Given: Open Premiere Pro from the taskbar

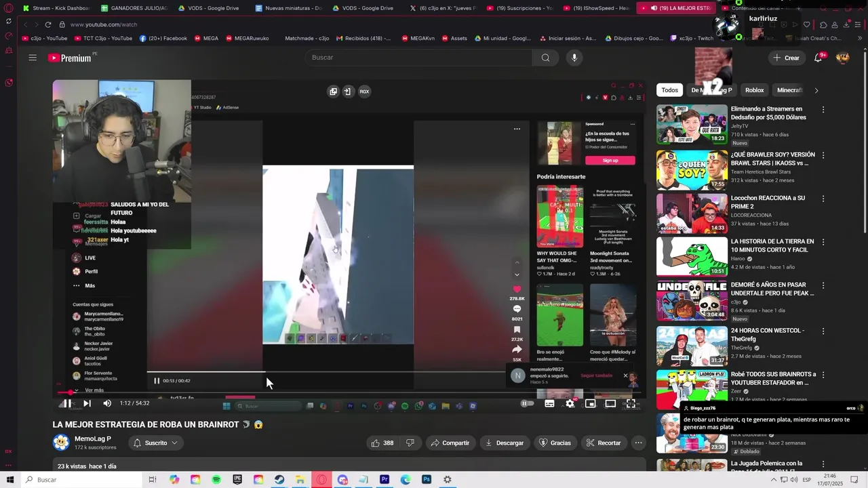Looking at the screenshot, I should [x=384, y=480].
